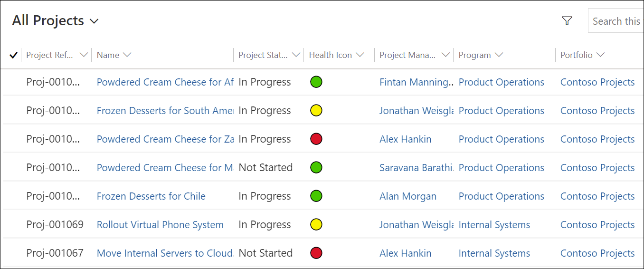Select the Proj-001069 row reference cell
The height and width of the screenshot is (269, 644).
(x=55, y=225)
